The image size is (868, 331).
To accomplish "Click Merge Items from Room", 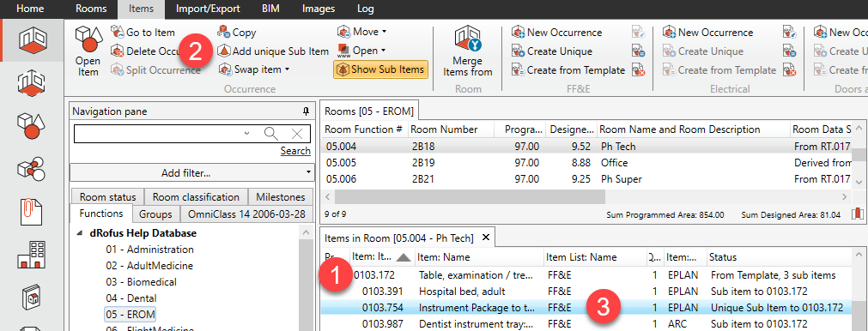I will click(468, 51).
